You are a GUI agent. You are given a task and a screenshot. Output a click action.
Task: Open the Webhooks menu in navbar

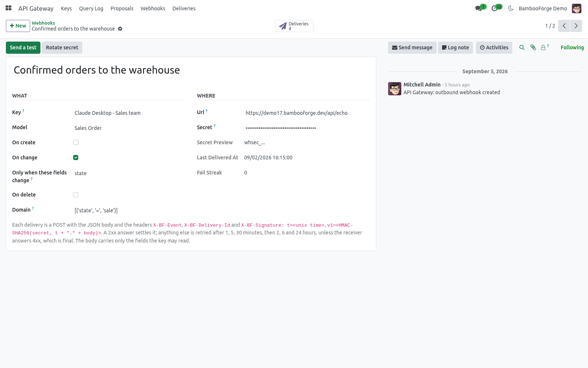[153, 8]
